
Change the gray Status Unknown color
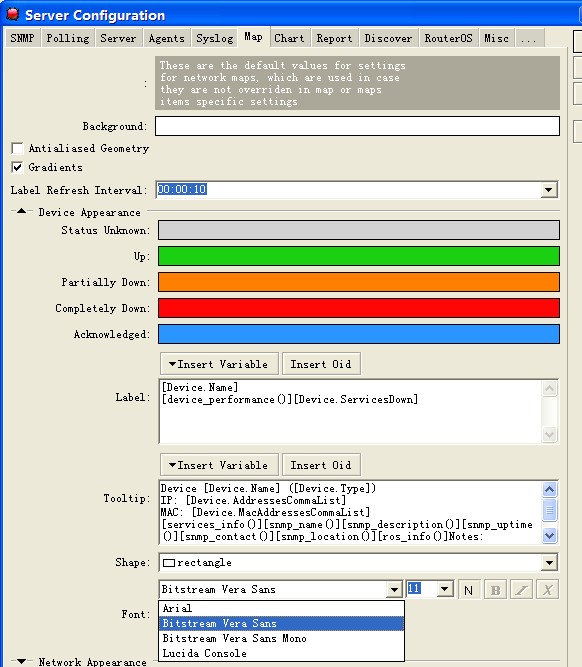click(x=359, y=230)
